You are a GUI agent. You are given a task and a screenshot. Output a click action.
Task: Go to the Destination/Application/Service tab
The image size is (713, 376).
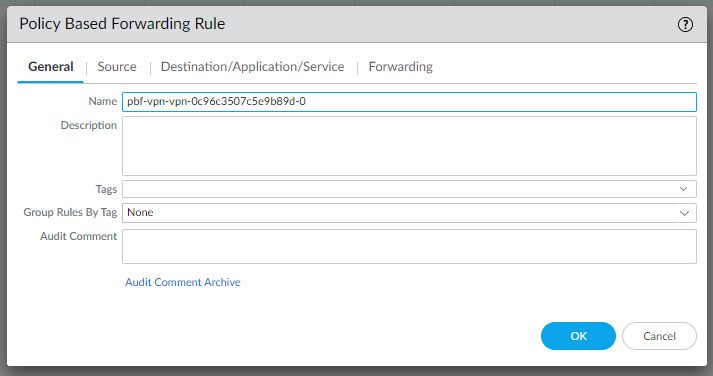(252, 67)
